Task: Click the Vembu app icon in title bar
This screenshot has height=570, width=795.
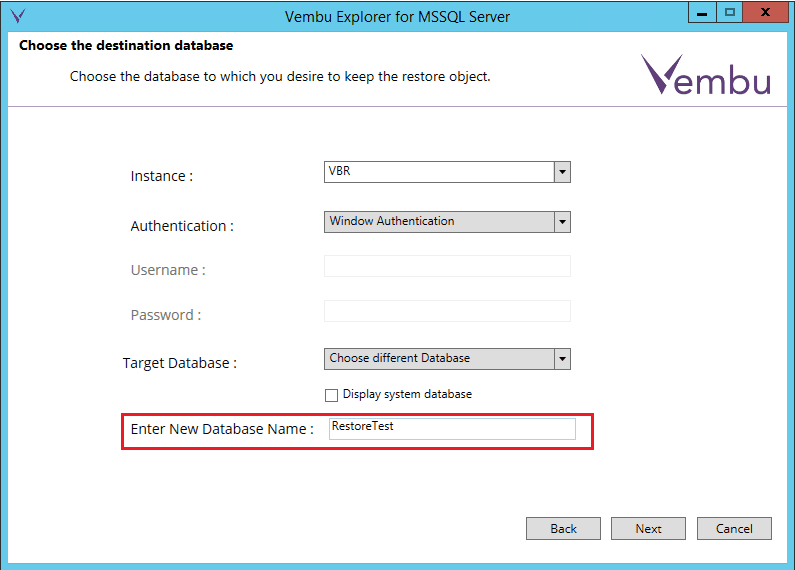Action: pyautogui.click(x=16, y=16)
